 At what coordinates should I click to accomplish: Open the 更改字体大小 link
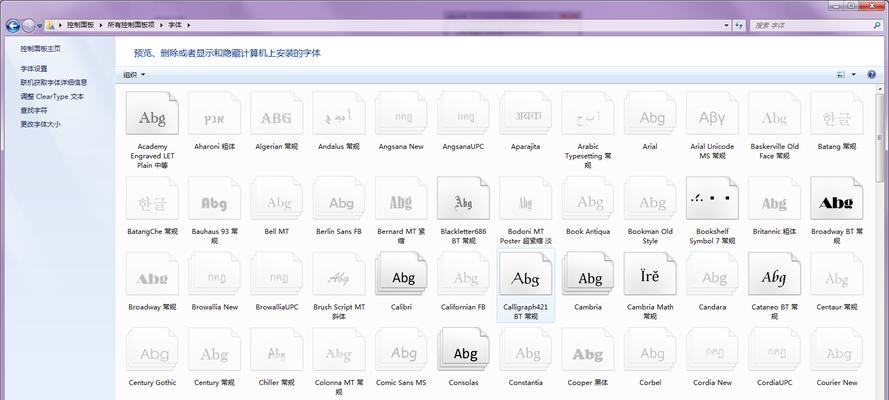(x=40, y=124)
